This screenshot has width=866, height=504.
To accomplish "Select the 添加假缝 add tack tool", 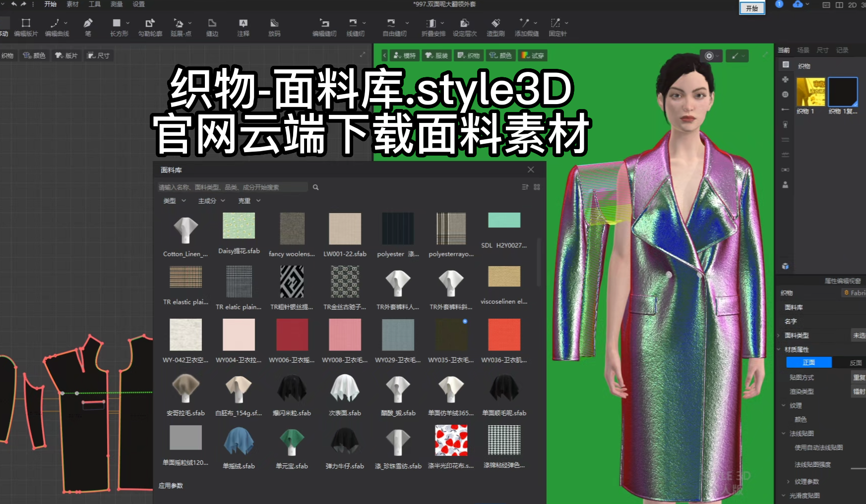I will [x=527, y=27].
